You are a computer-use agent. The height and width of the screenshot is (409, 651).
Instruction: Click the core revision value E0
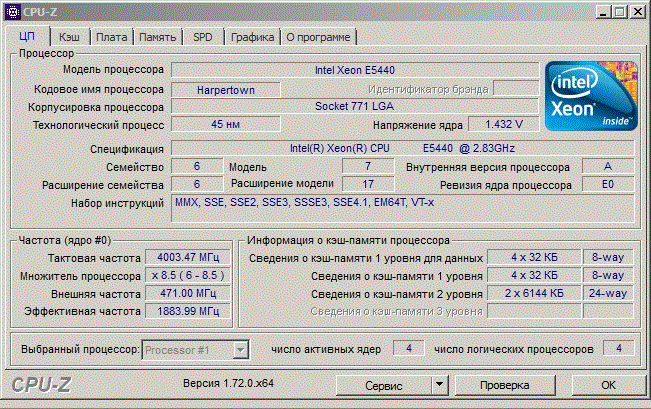click(x=608, y=184)
